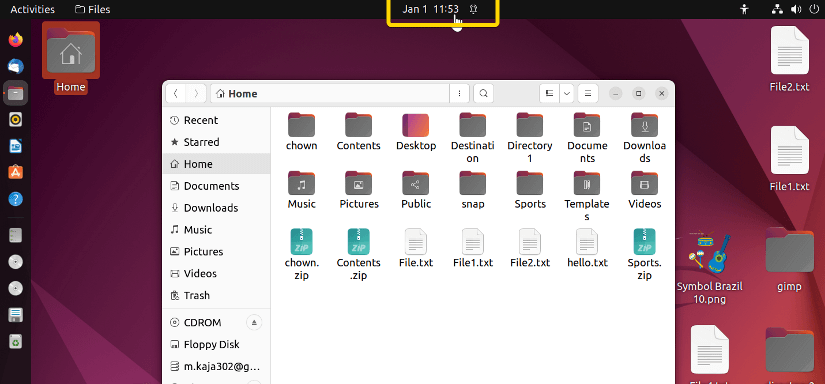Open Rhythmbox from the dock
Screen dimensions: 825x384
(x=16, y=120)
